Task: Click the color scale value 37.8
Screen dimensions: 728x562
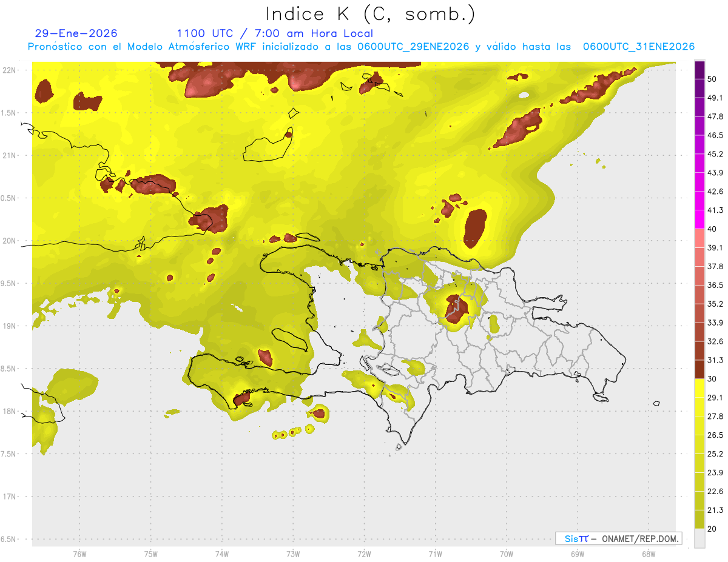Action: coord(715,266)
